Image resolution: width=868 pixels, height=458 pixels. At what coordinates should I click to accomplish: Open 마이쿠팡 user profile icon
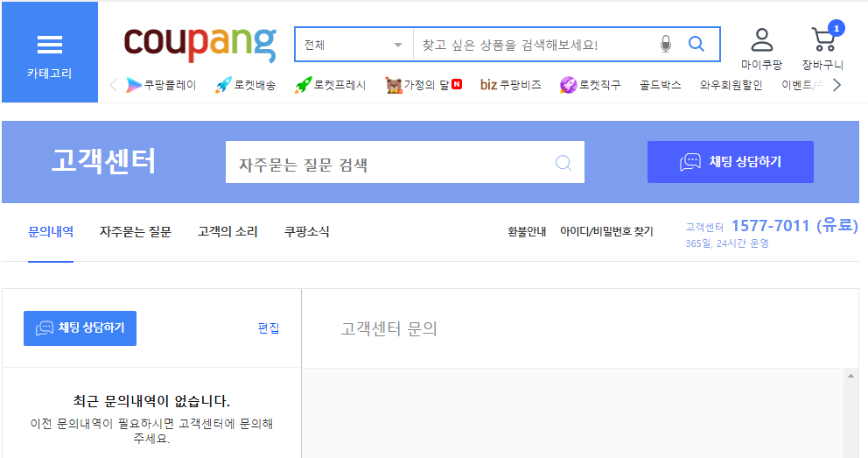762,40
